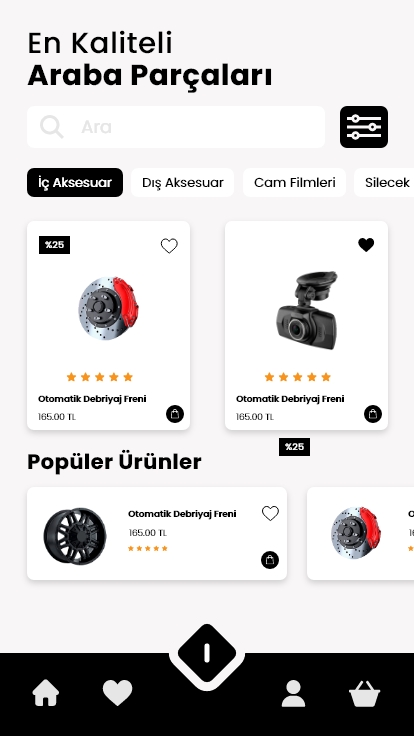
Task: Switch to Dış Aksesuar category
Action: tap(183, 183)
